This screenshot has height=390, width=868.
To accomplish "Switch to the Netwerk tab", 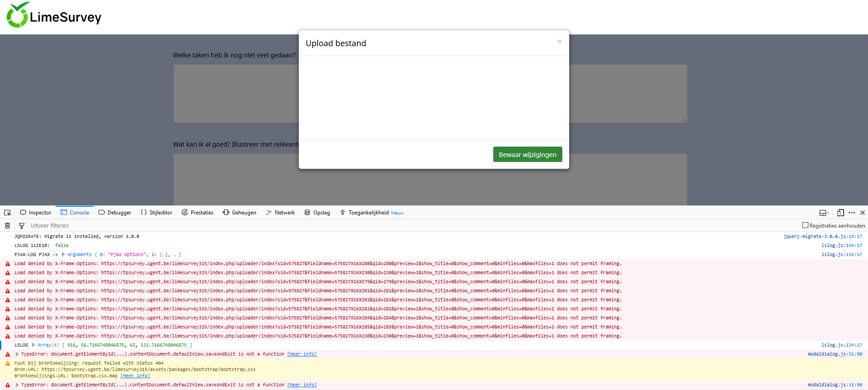I will click(x=280, y=213).
